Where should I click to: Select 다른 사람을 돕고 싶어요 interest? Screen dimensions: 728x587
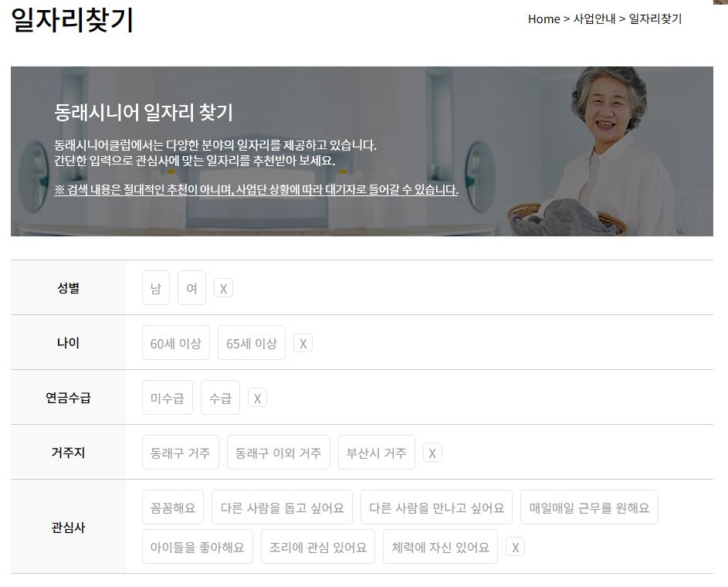click(283, 507)
